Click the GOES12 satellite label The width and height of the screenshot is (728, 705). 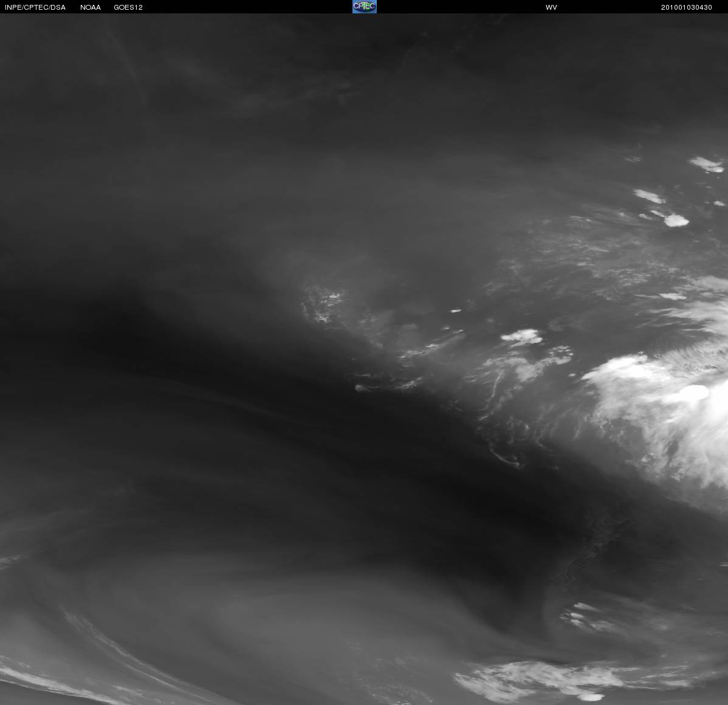[x=128, y=7]
